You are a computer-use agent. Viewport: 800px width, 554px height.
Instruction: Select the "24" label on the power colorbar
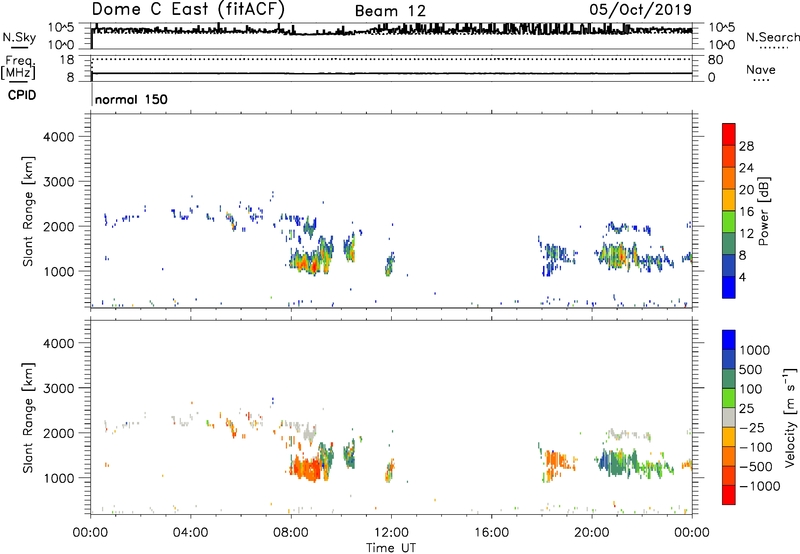pos(746,168)
